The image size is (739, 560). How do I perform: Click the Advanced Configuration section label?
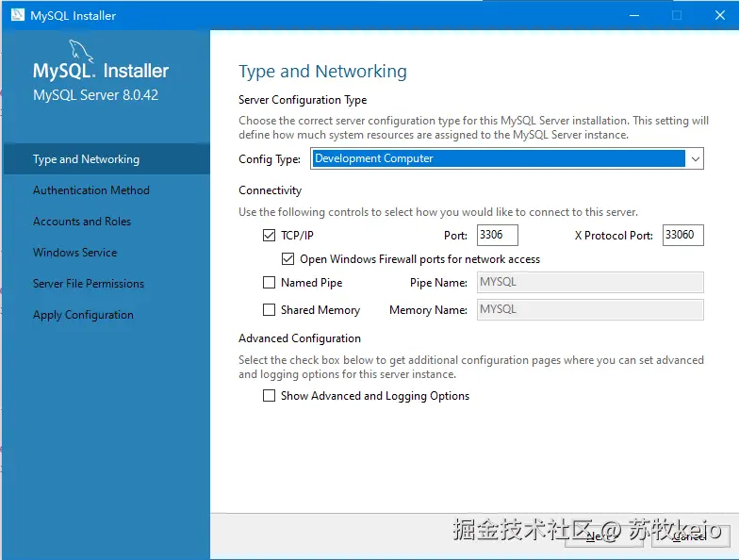300,338
